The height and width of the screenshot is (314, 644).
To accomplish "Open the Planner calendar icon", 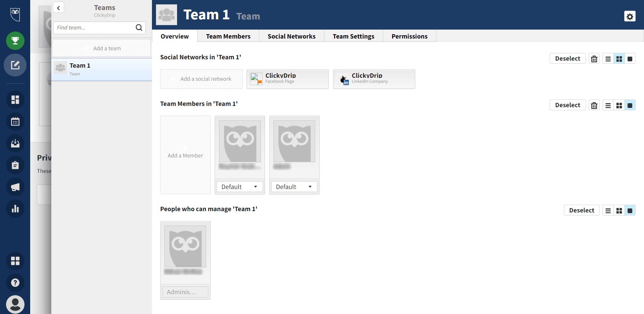I will 15,122.
